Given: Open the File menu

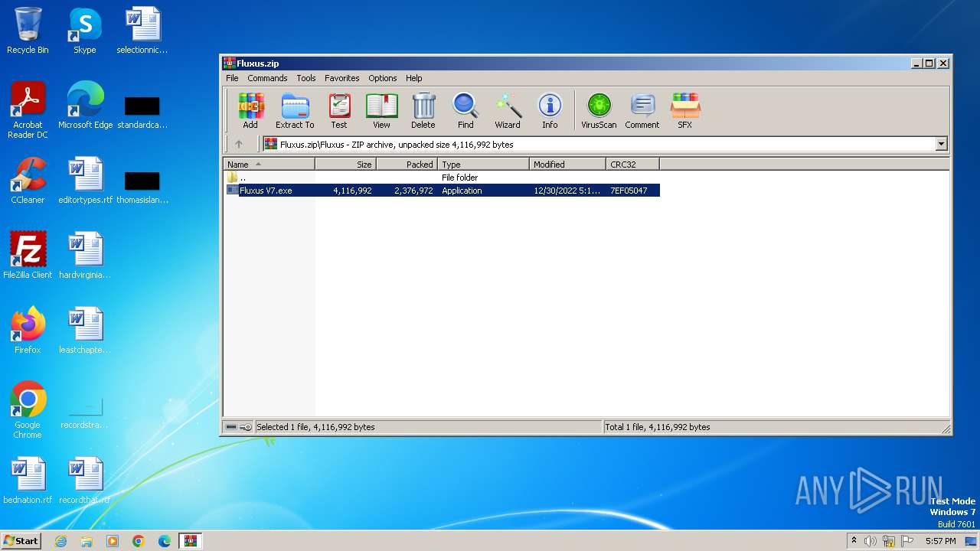Looking at the screenshot, I should (232, 78).
